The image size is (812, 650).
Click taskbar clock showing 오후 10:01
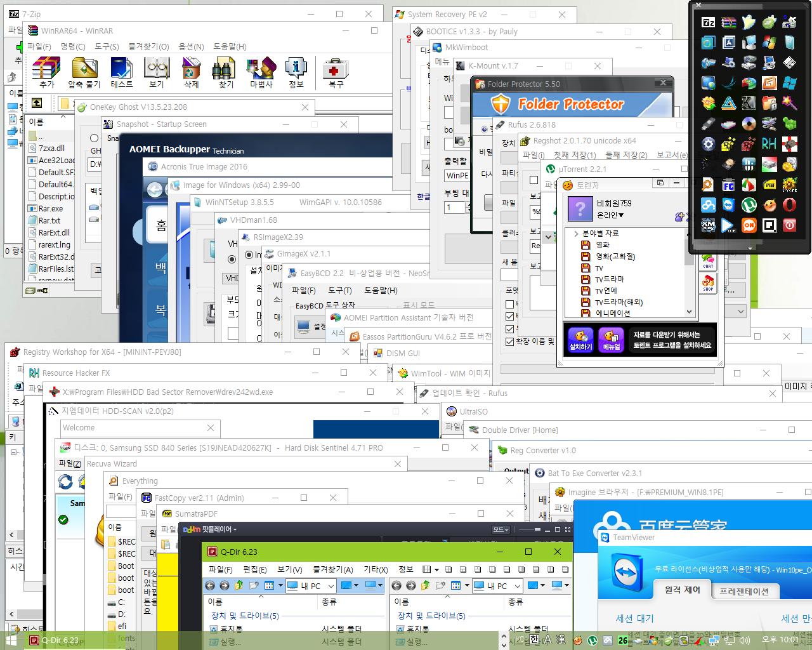[780, 640]
